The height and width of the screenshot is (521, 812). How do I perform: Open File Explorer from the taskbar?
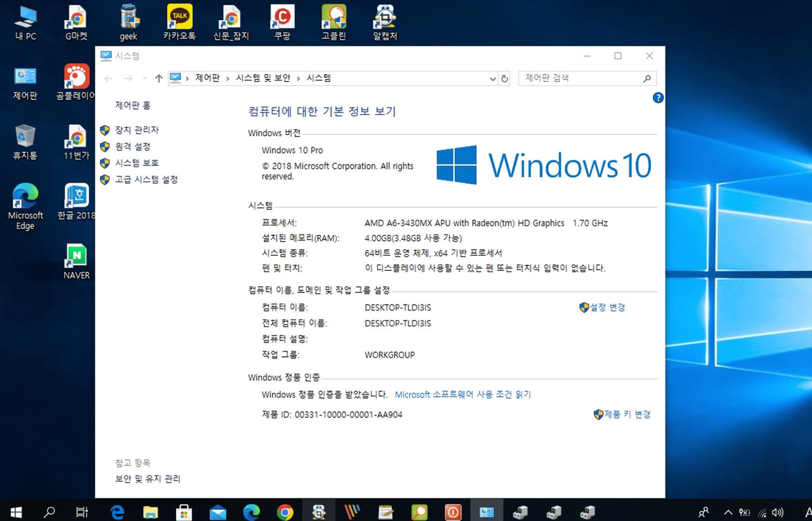151,511
